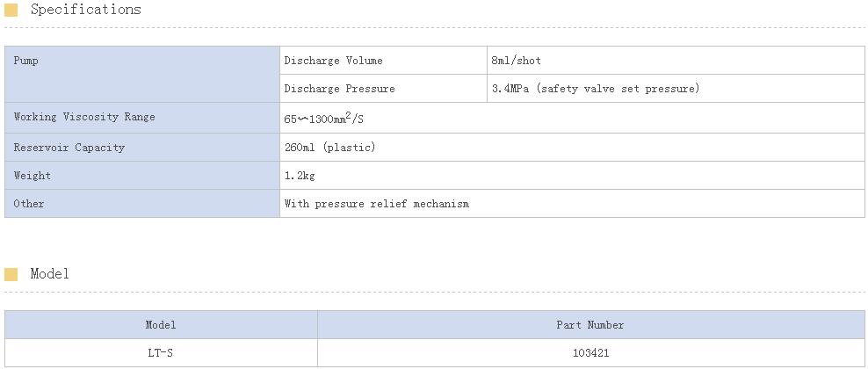Click the yellow square beside Model heading
The image size is (868, 369).
11,274
